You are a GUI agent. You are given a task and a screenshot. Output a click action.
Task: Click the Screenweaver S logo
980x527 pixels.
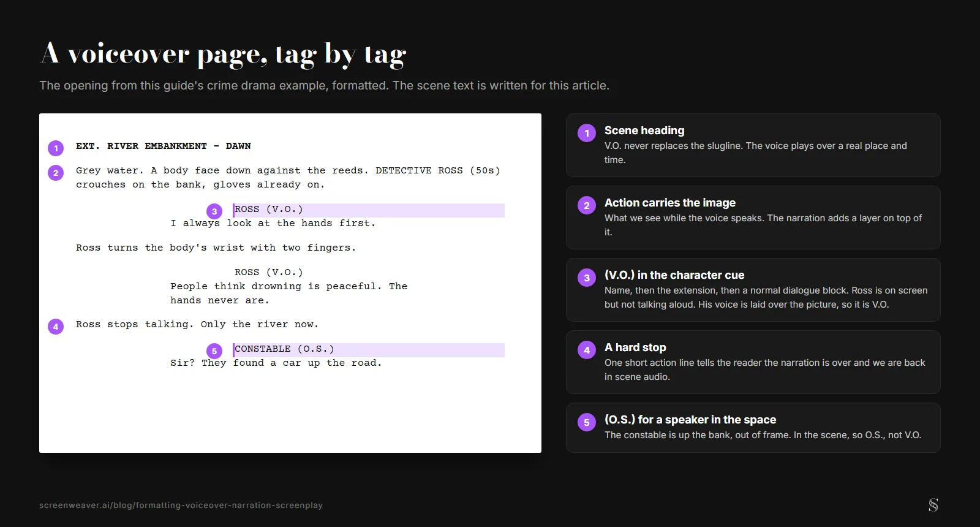(x=933, y=505)
